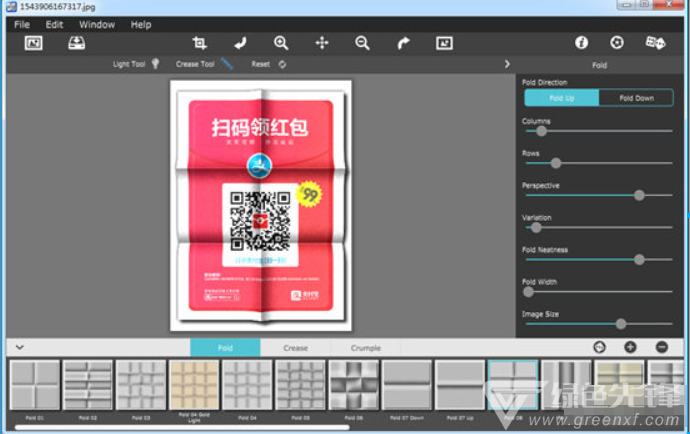Switch to the Fold tab
This screenshot has height=434, width=690.
[x=225, y=348]
